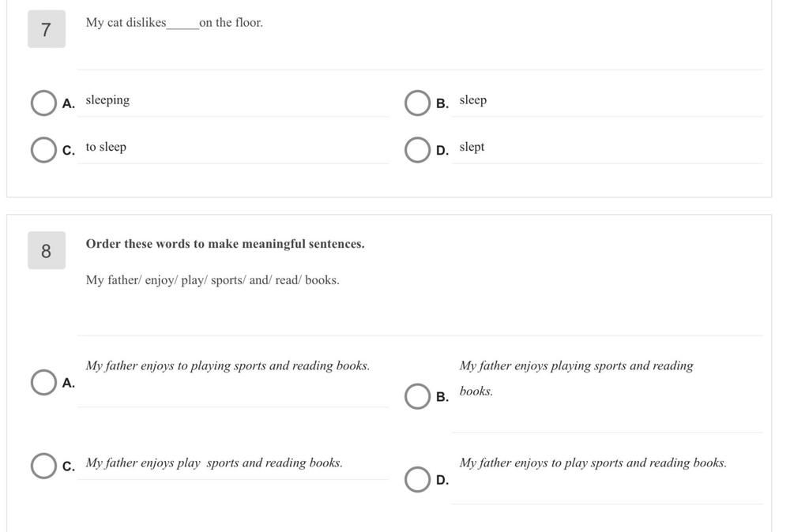Select radio button A for question 8
Viewport: 809px width, 532px height.
pyautogui.click(x=43, y=383)
